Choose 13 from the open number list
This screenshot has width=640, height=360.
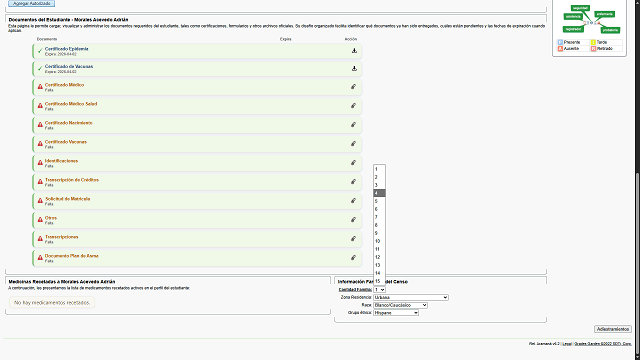coord(379,265)
